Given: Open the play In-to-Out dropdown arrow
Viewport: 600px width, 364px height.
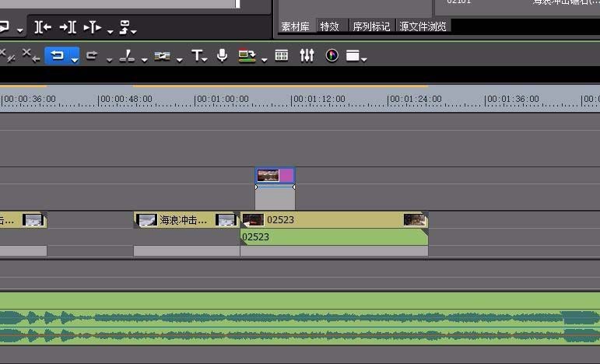Looking at the screenshot, I should (111, 32).
